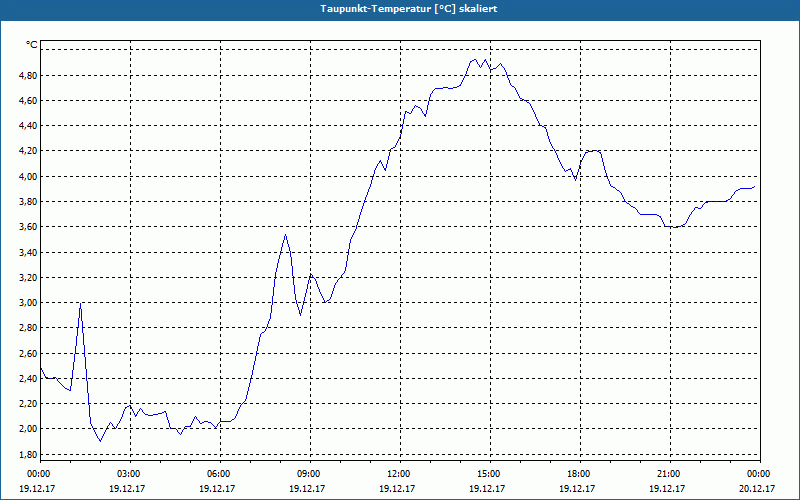The height and width of the screenshot is (500, 800).
Task: Click the 00:00 label above 20.12.17
Action: pyautogui.click(x=759, y=474)
